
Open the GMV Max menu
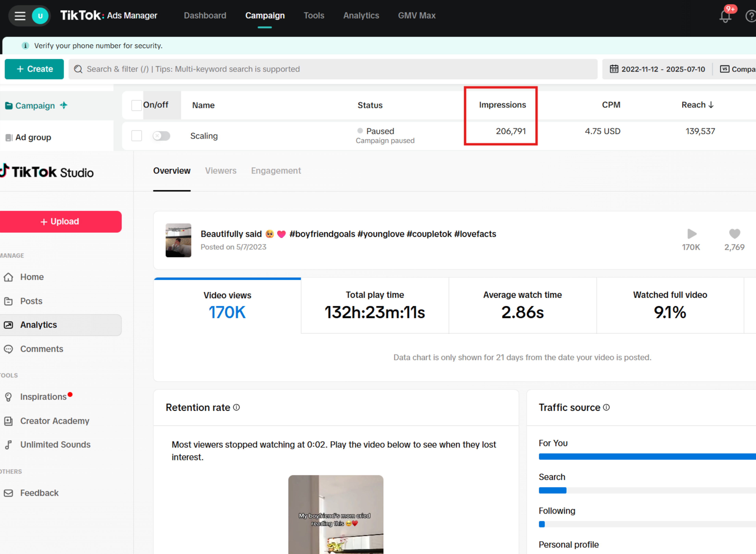click(417, 16)
